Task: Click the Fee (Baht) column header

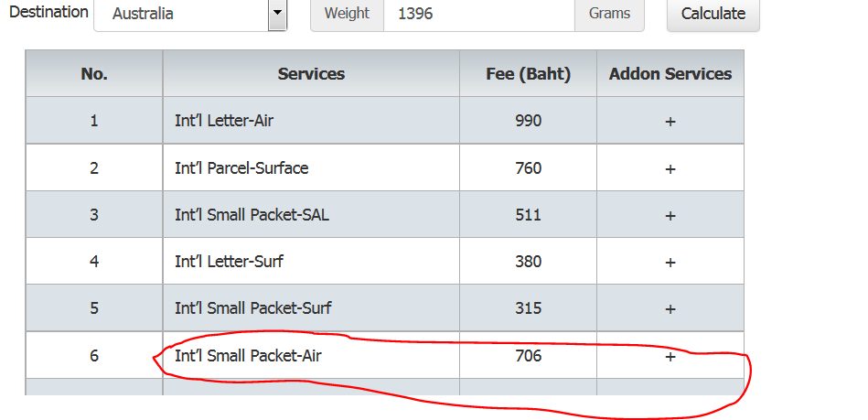Action: 528,74
